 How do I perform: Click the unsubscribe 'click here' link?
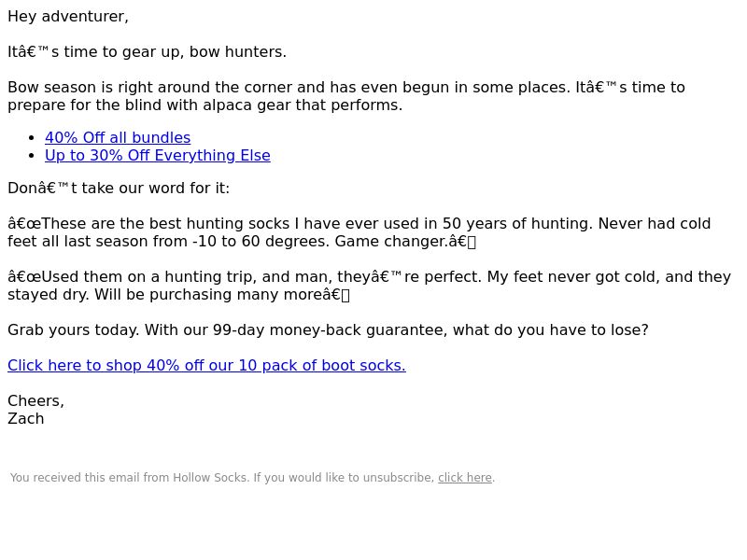coord(465,478)
